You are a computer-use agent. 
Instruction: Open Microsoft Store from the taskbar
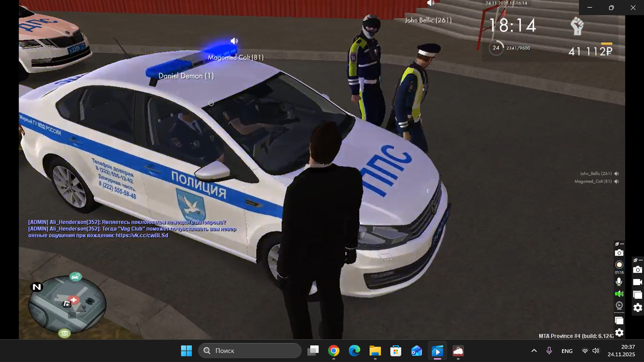coord(395,350)
